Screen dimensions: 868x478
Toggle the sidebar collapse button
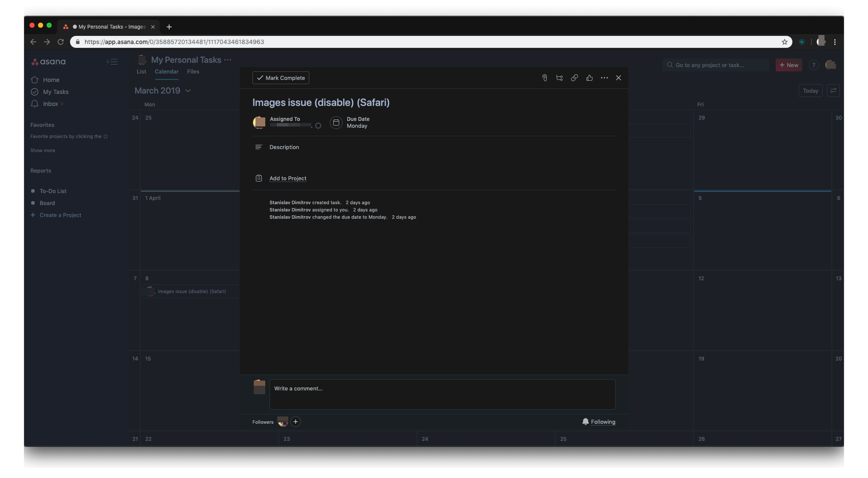(112, 62)
